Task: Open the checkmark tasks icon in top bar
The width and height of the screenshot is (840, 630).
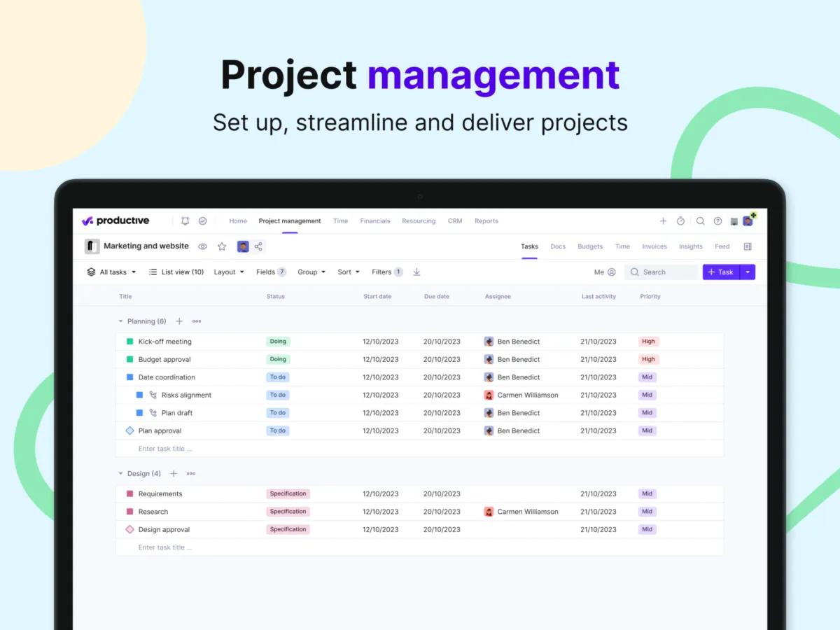Action: tap(202, 221)
